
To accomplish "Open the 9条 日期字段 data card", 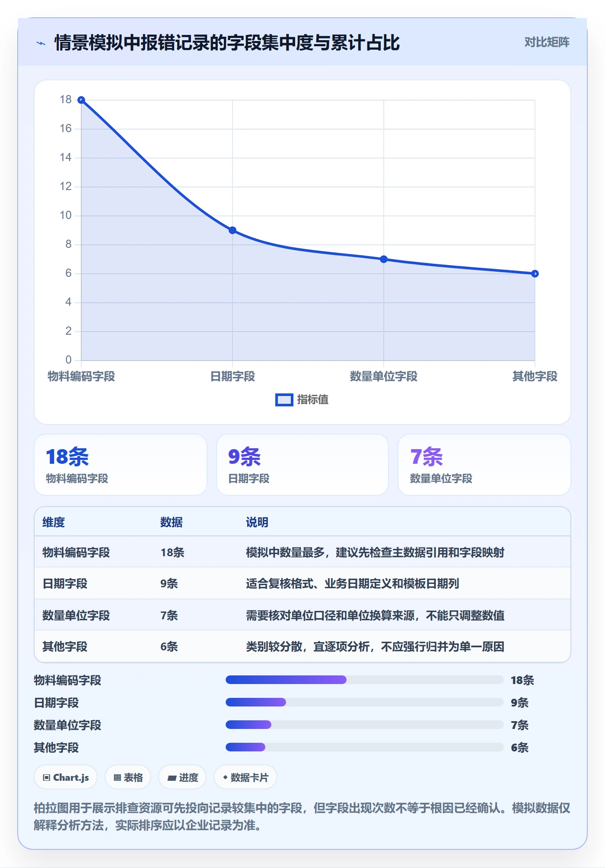I will click(302, 465).
